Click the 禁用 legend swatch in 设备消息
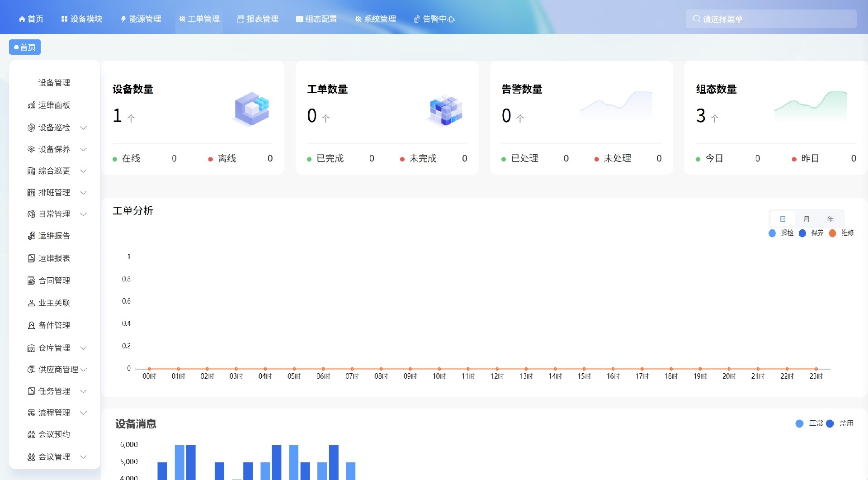Viewport: 868px width, 480px height. point(830,423)
